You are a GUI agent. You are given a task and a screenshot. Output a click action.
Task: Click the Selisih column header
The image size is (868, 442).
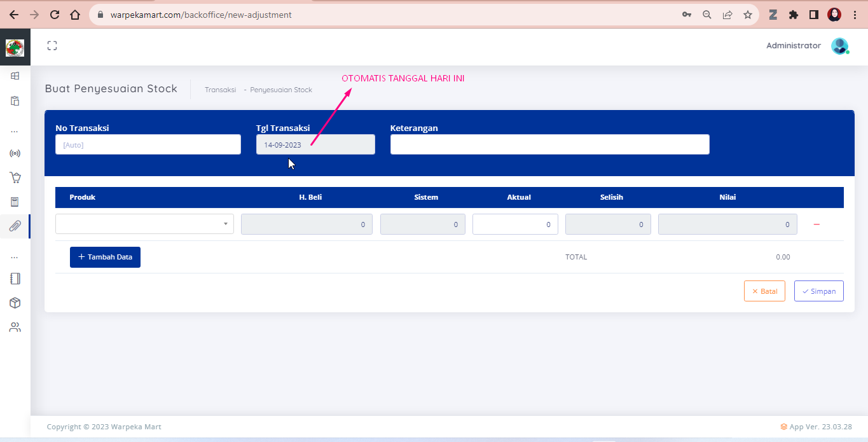612,197
